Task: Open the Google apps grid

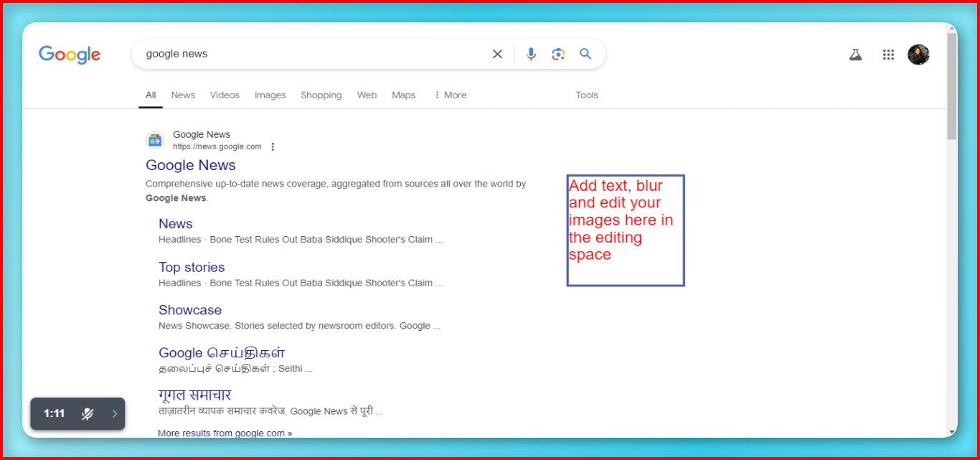Action: [x=888, y=55]
